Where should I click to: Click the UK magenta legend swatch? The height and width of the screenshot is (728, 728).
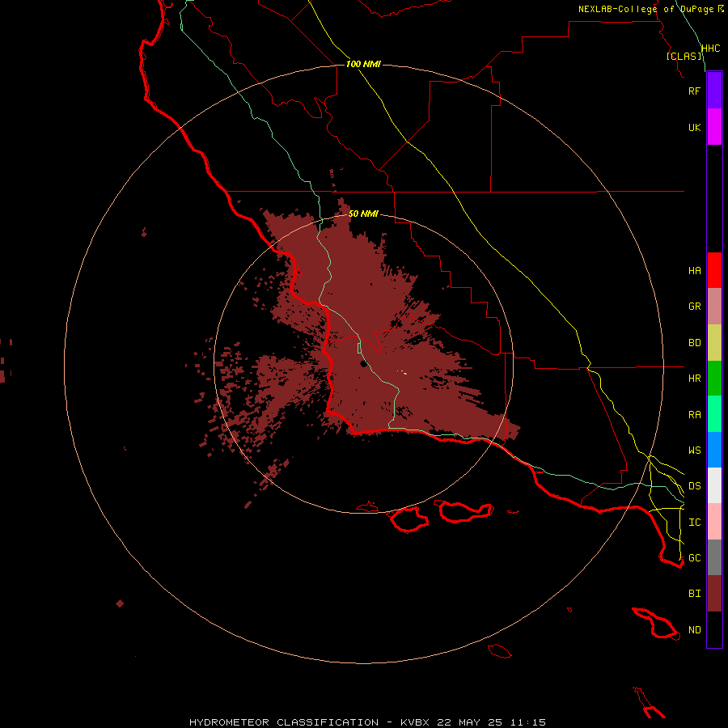714,127
